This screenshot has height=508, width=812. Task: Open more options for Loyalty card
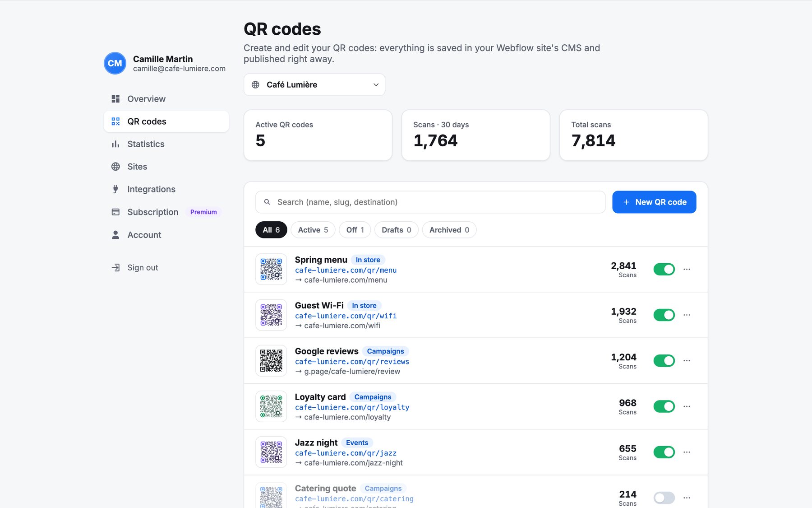(x=687, y=406)
